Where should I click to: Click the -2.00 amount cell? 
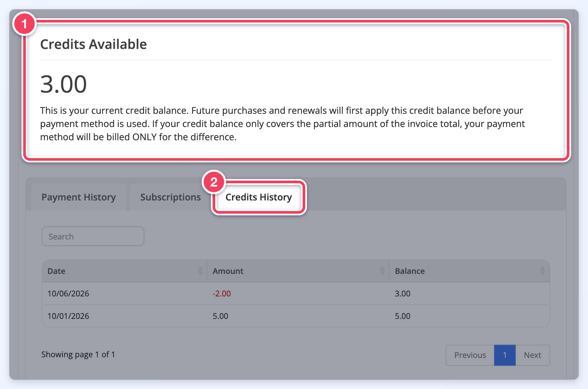point(222,293)
